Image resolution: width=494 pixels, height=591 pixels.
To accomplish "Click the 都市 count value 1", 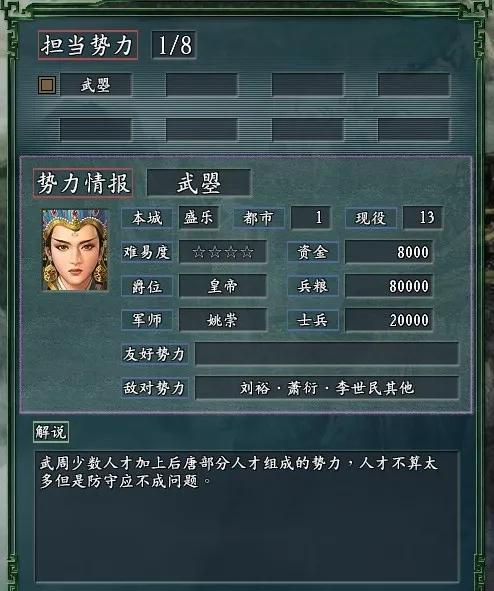I will [x=311, y=217].
